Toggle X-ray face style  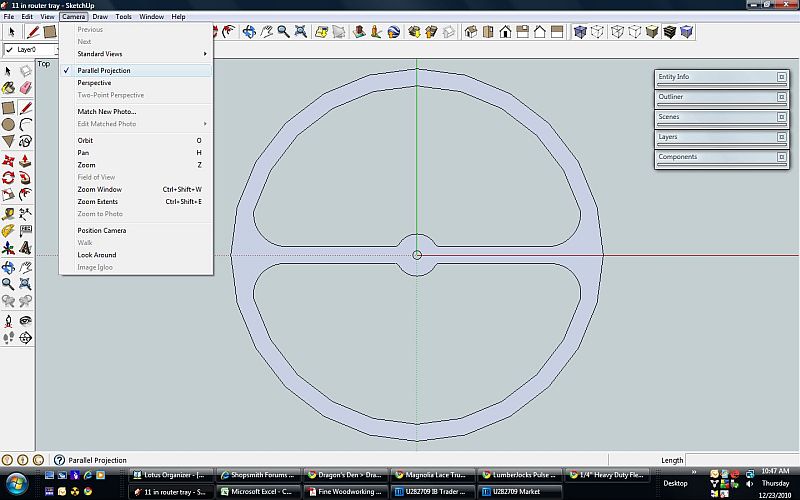pyautogui.click(x=580, y=32)
